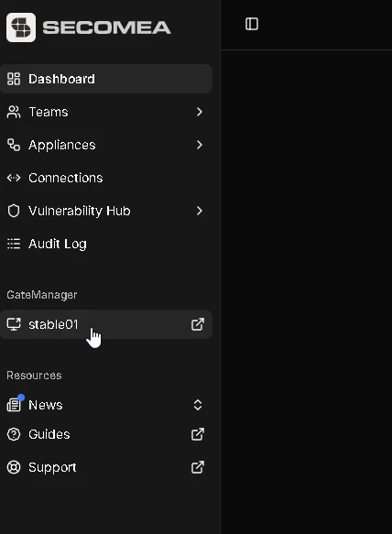Expand the Teams submenu chevron
392x534 pixels.
pyautogui.click(x=200, y=112)
